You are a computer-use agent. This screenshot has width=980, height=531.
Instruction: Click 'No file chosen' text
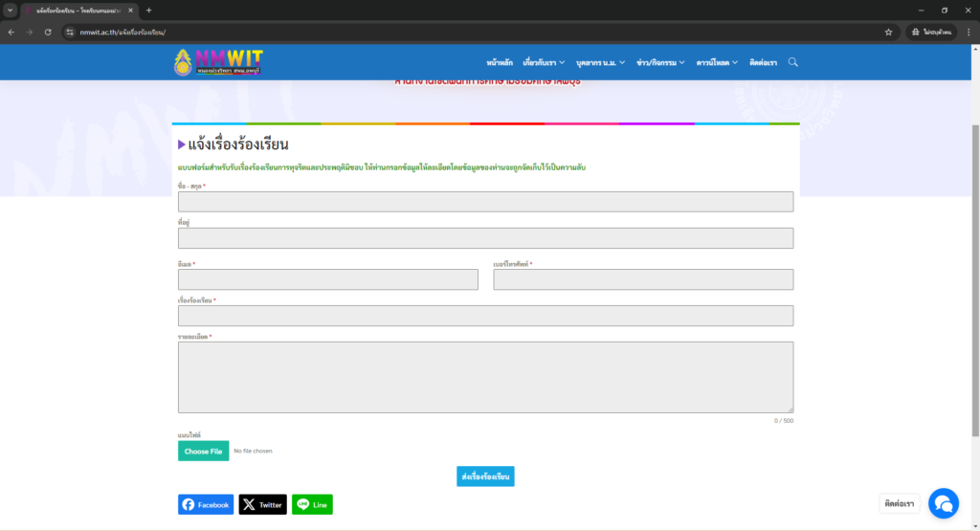253,451
